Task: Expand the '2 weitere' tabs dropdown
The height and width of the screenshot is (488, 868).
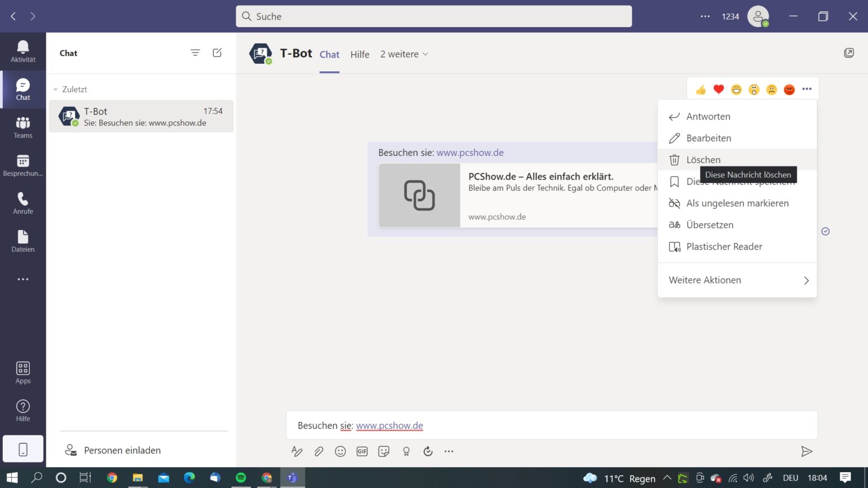Action: click(x=403, y=54)
